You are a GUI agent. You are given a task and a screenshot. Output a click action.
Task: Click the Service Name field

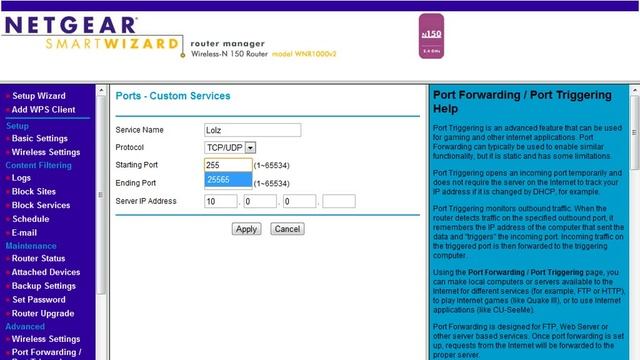pyautogui.click(x=253, y=130)
